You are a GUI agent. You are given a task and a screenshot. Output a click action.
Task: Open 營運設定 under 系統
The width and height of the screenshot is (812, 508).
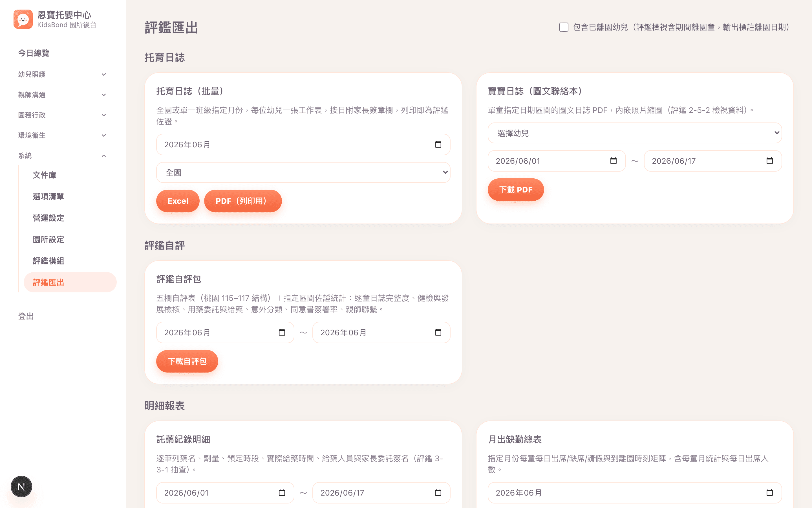48,218
